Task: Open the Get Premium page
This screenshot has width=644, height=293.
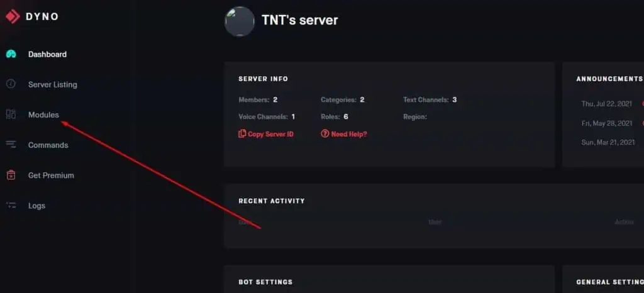Action: tap(51, 175)
